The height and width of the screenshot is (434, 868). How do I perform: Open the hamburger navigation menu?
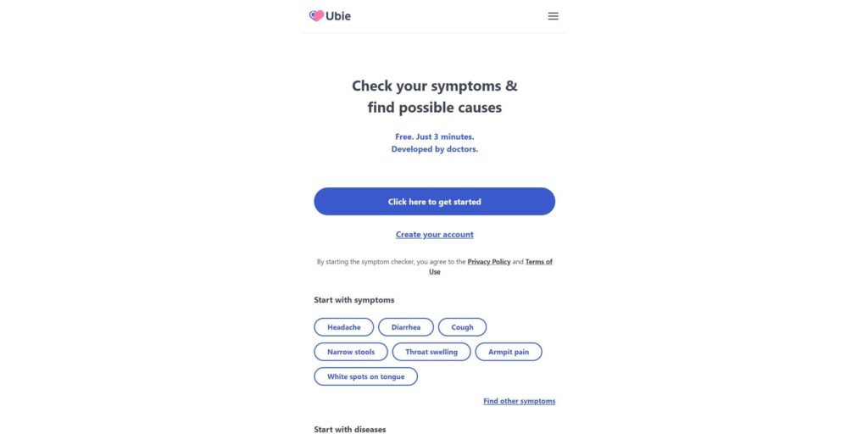point(553,16)
